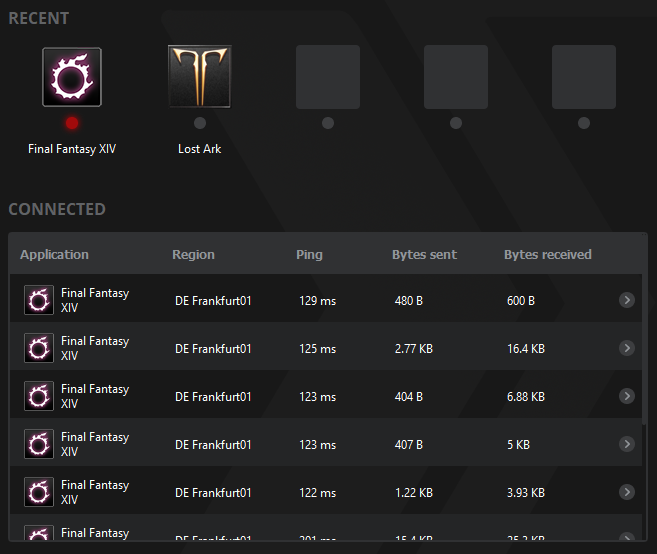Sort connections by Ping column header
The width and height of the screenshot is (657, 554).
pos(309,254)
